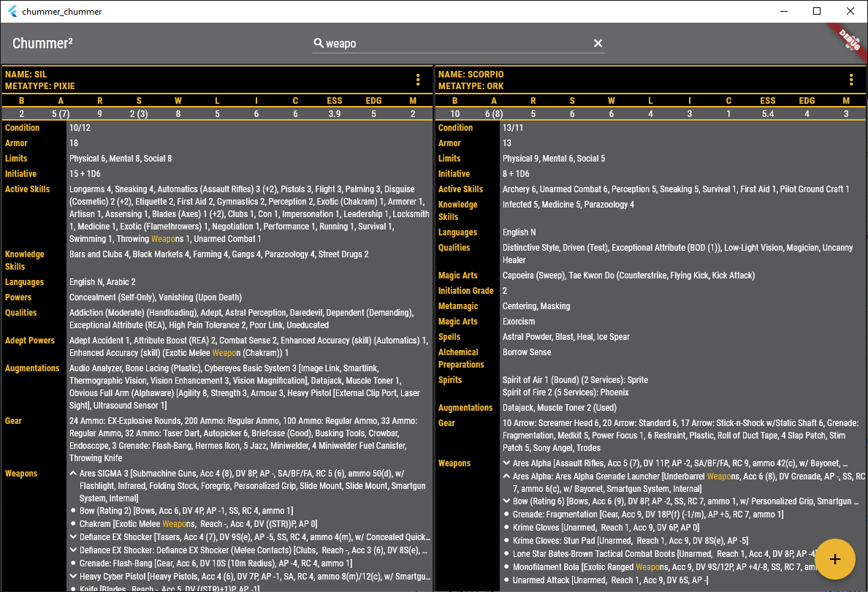This screenshot has width=868, height=592.
Task: Click SCORPIO's Weapons section label
Action: click(454, 463)
